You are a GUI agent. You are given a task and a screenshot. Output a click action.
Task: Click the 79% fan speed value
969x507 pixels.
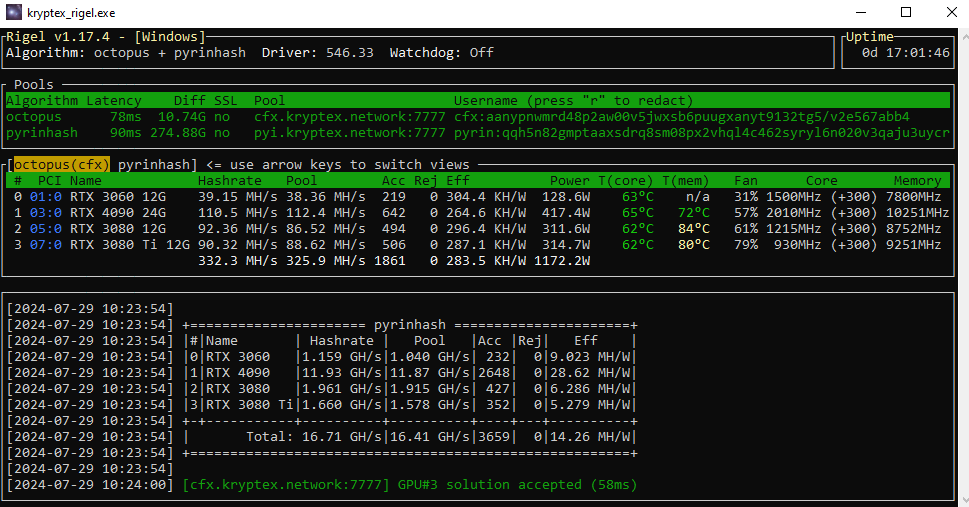746,245
